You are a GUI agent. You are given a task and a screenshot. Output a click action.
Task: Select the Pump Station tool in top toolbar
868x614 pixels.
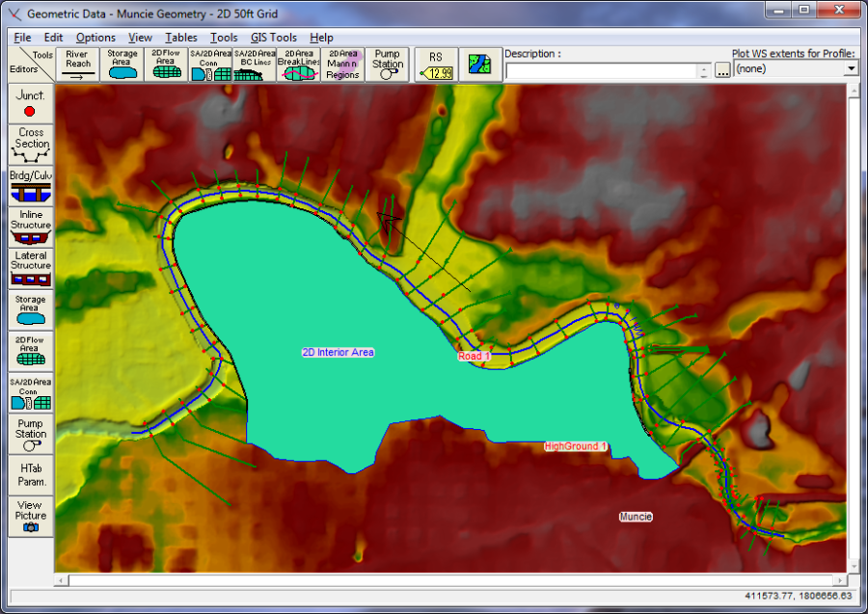pos(387,65)
